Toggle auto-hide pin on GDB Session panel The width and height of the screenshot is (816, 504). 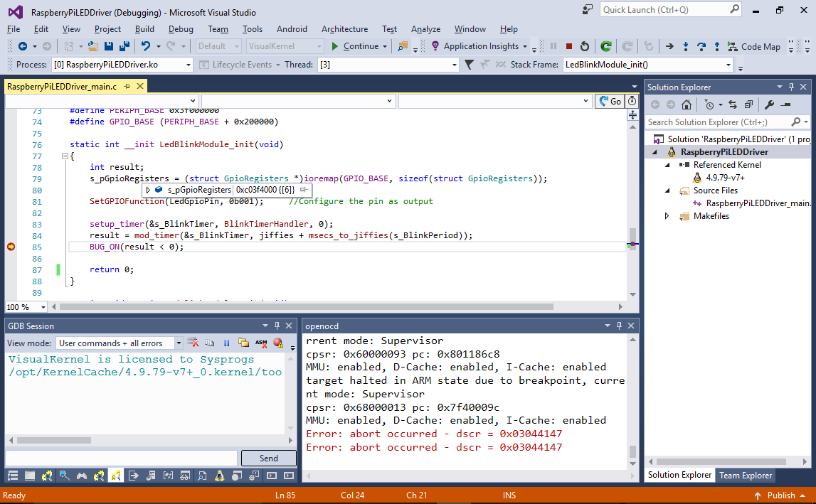coord(277,326)
